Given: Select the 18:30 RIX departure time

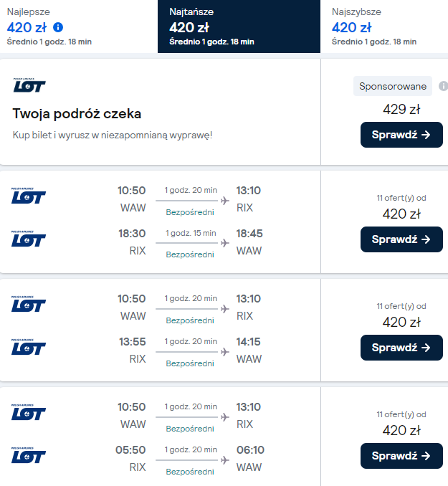Looking at the screenshot, I should click(132, 234).
